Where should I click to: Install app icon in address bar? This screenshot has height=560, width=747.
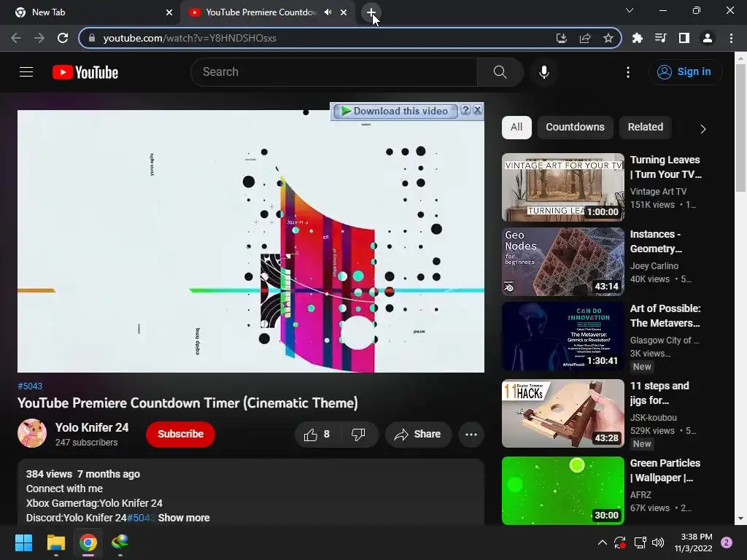pos(562,38)
